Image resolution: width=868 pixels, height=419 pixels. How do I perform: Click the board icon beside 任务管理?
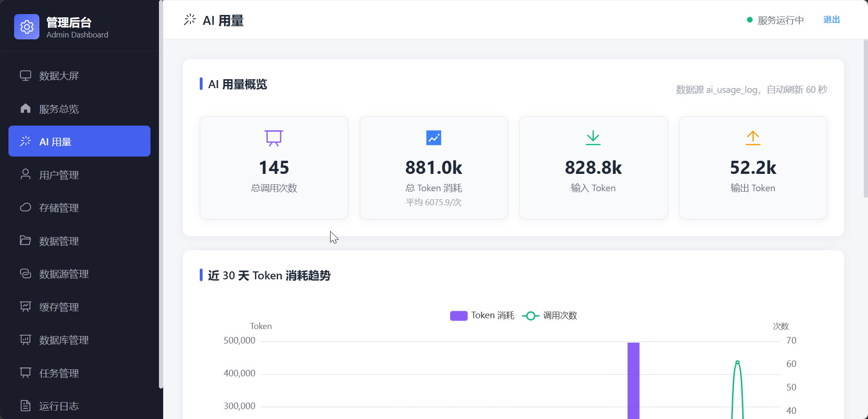[25, 373]
